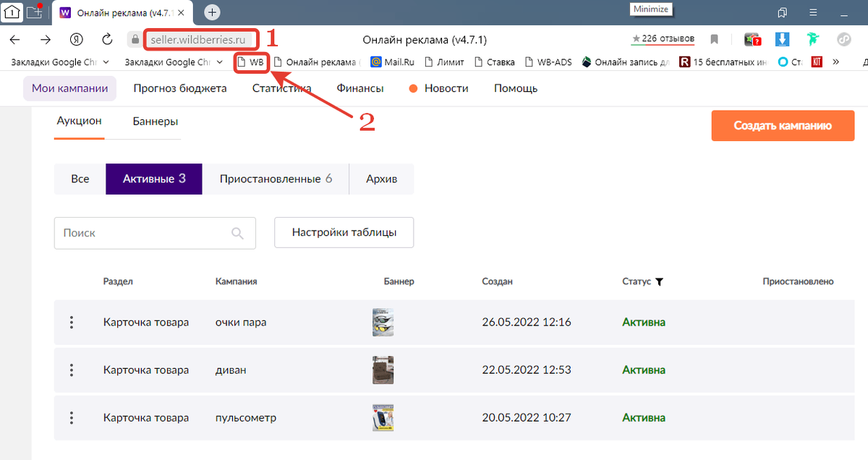This screenshot has width=868, height=460.
Task: Open Yandex home via the Я button
Action: click(75, 39)
